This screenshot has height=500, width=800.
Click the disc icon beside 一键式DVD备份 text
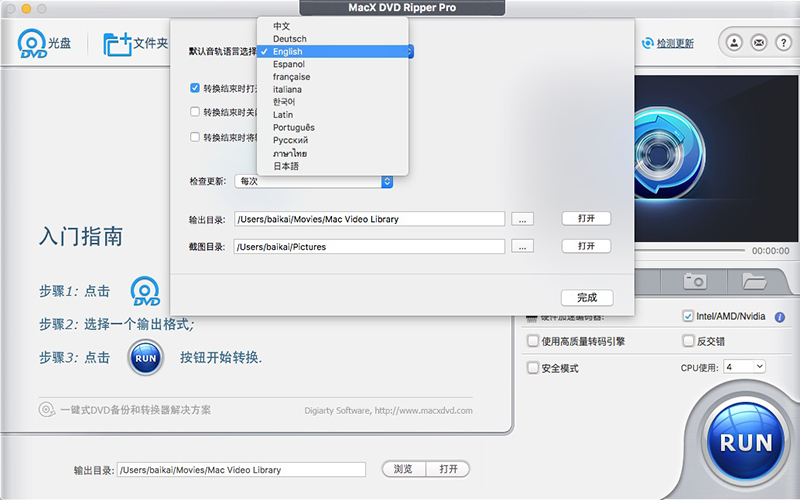pyautogui.click(x=46, y=410)
